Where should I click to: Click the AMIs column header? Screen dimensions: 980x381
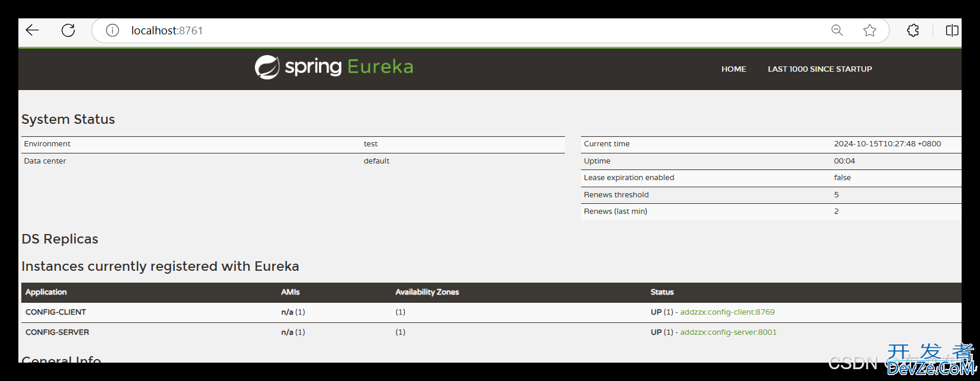(290, 292)
